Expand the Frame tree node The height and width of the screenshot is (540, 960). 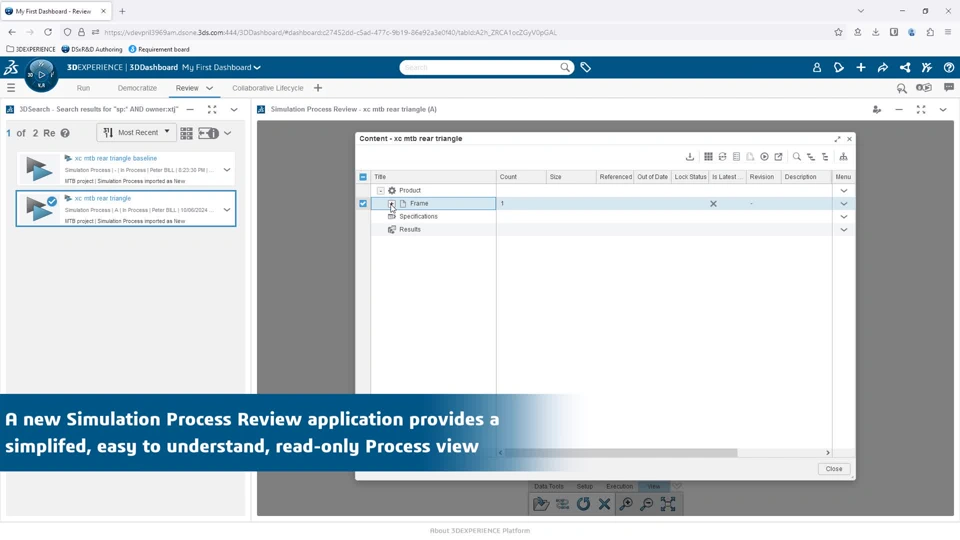(x=391, y=203)
